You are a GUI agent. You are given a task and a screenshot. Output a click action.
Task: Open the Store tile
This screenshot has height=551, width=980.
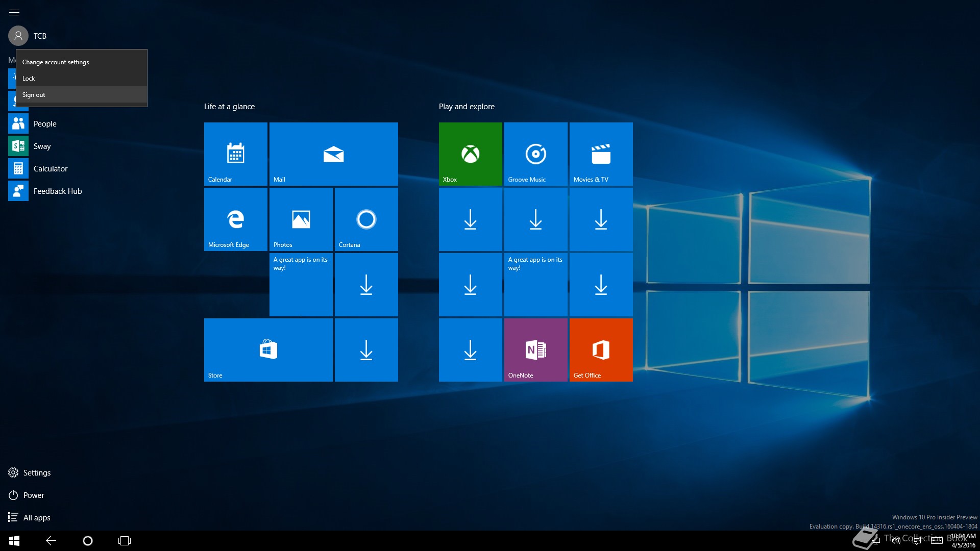[x=268, y=350]
